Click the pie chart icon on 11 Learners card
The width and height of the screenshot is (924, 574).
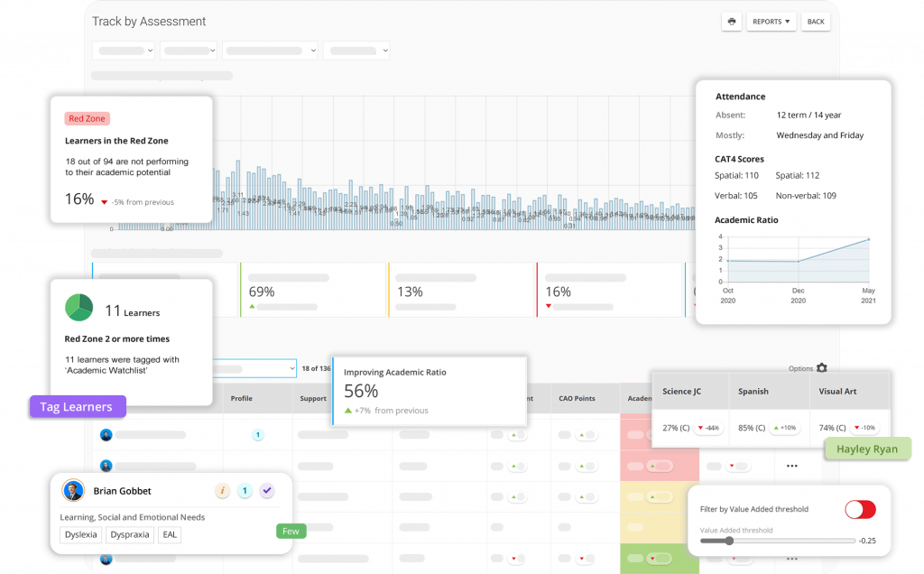point(79,307)
